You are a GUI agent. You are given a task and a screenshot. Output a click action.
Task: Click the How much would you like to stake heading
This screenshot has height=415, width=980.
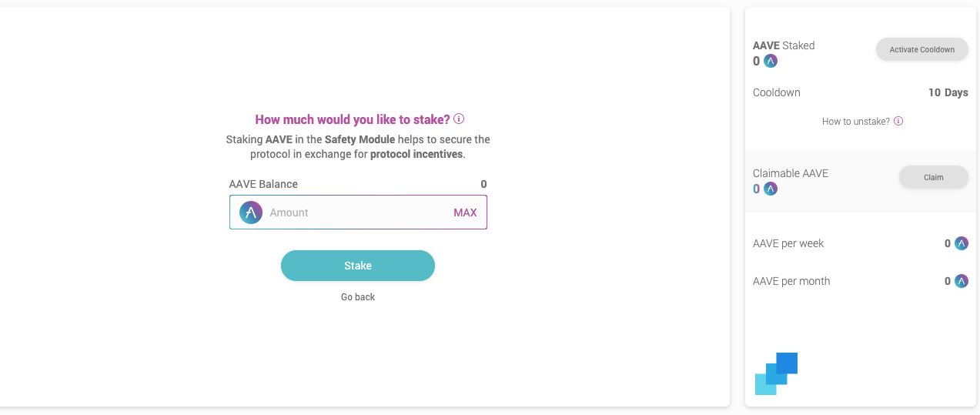(353, 119)
